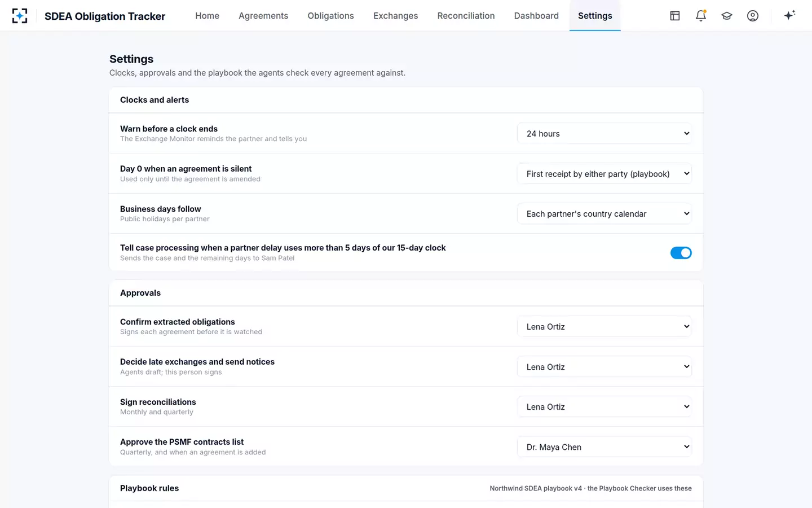The image size is (812, 508).
Task: Click Quarterly, and when an agreement is added
Action: click(x=193, y=452)
